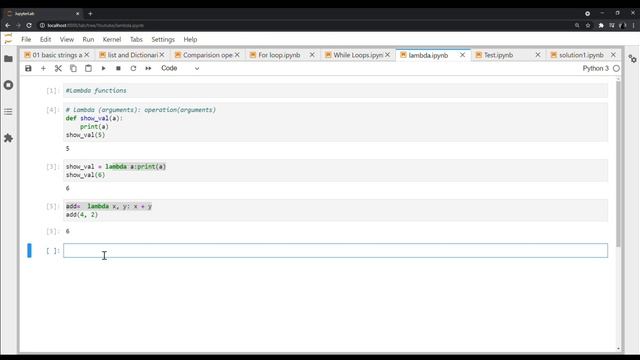Open the browser extensions puzzle icon
Image resolution: width=640 pixels, height=360 pixels.
pos(601,25)
